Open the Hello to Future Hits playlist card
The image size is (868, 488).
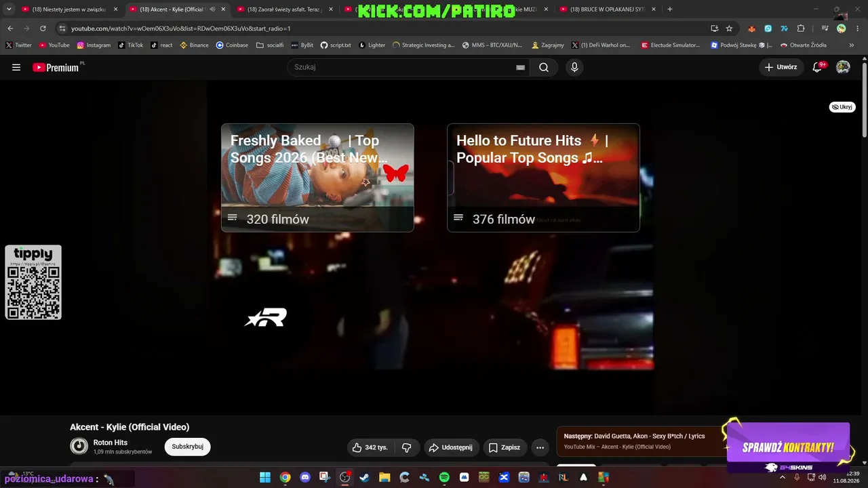click(x=543, y=178)
